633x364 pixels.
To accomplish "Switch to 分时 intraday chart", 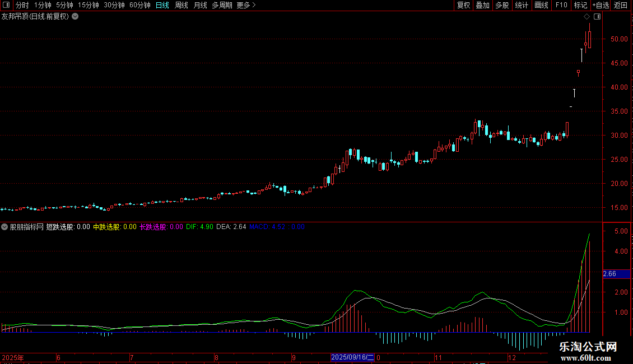I will point(22,5).
